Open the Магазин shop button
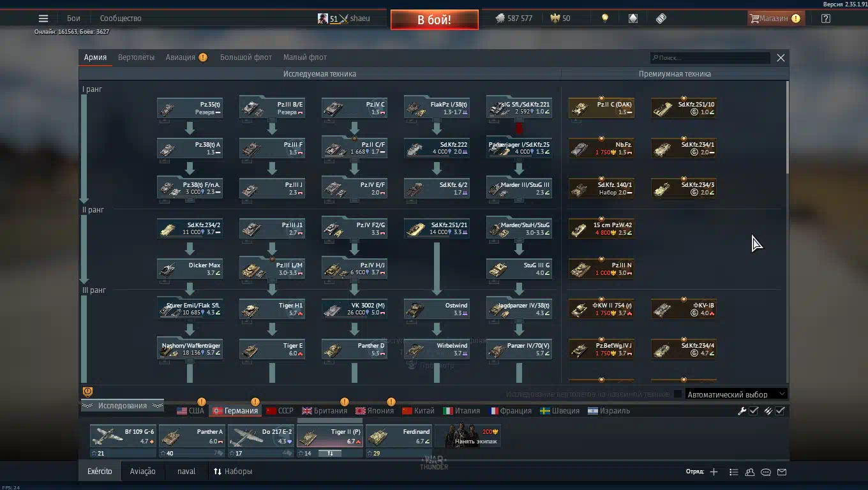Image resolution: width=868 pixels, height=490 pixels. point(775,19)
